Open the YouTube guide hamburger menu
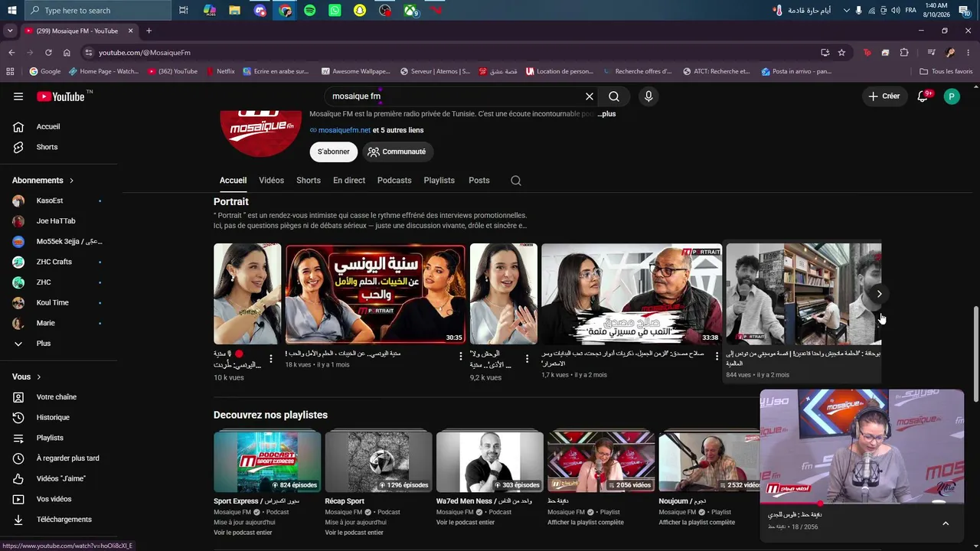The image size is (980, 551). (18, 96)
